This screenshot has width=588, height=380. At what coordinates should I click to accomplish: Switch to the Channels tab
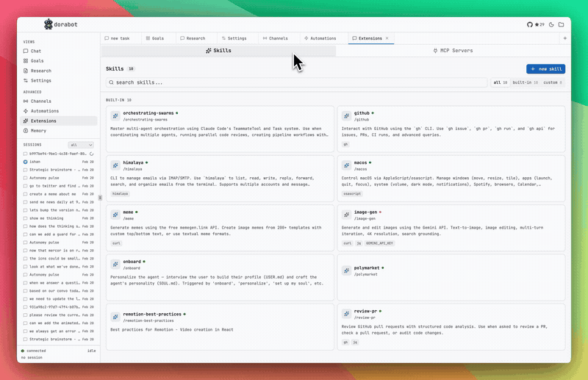tap(279, 38)
